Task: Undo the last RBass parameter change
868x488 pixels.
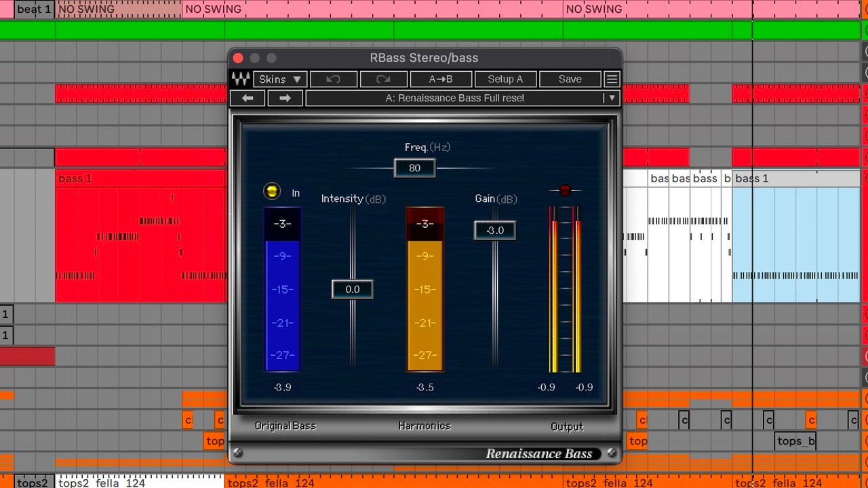Action: coord(333,79)
